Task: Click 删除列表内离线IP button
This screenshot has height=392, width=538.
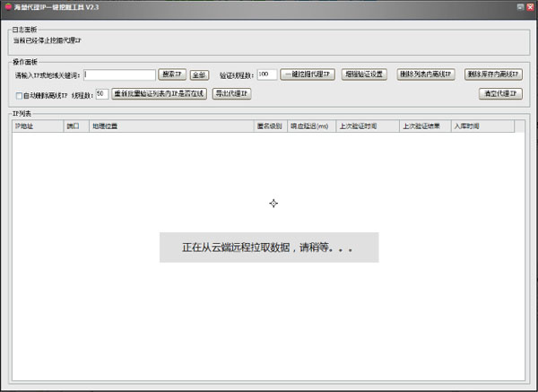Action: (426, 74)
